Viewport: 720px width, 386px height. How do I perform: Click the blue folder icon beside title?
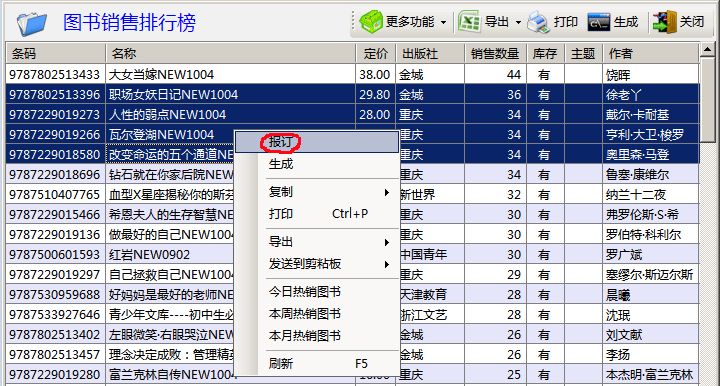click(x=32, y=23)
